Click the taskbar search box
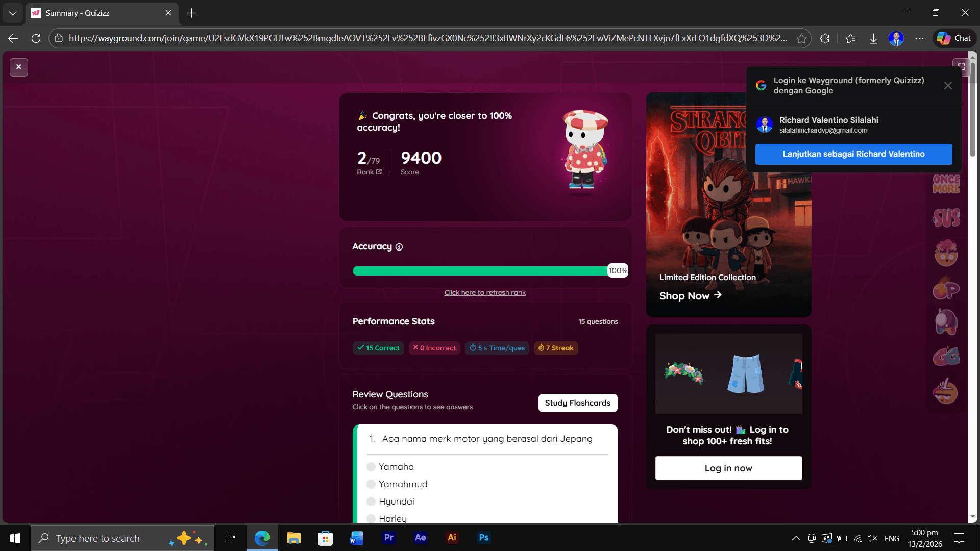This screenshot has width=980, height=551. click(x=122, y=538)
